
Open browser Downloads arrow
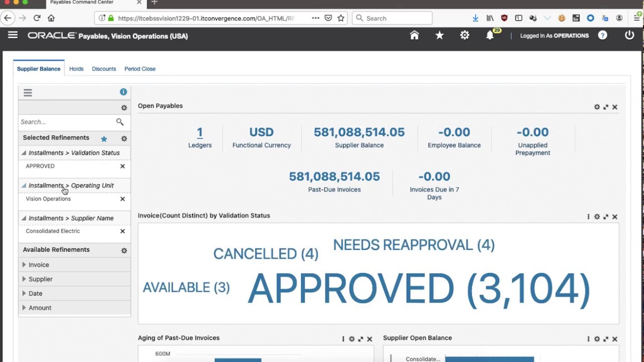pos(475,18)
